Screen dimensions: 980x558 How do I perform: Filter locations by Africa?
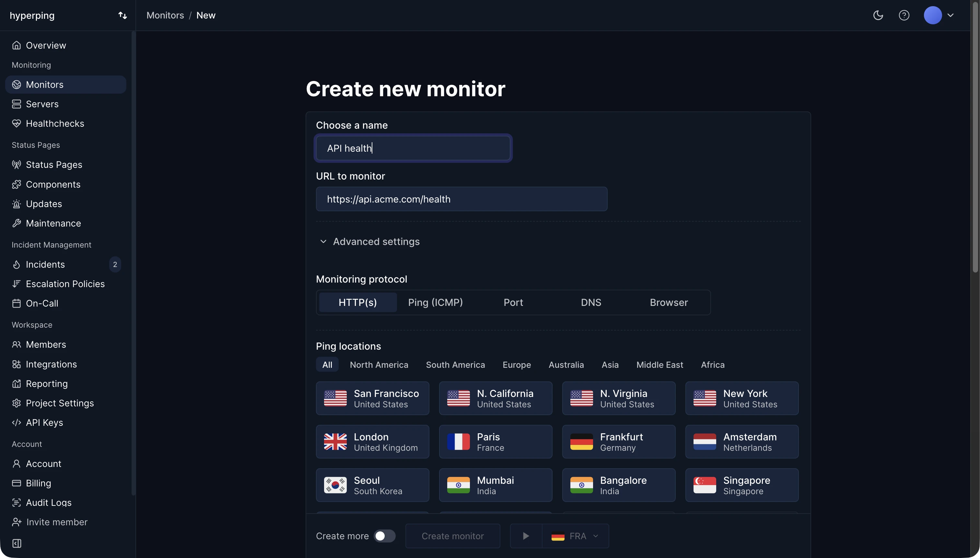pyautogui.click(x=713, y=365)
